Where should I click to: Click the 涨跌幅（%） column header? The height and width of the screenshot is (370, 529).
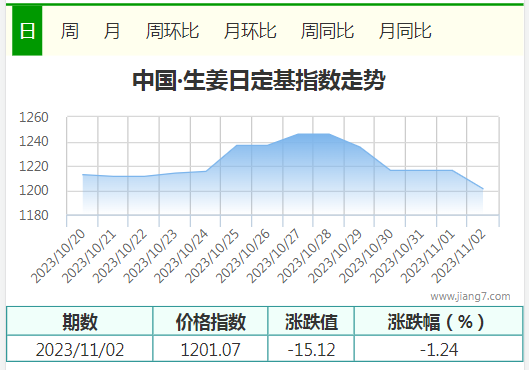(x=439, y=321)
